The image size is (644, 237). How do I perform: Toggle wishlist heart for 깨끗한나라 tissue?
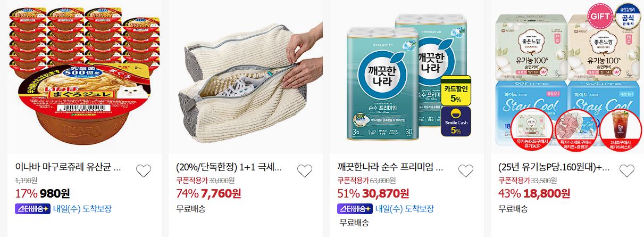pos(465,170)
